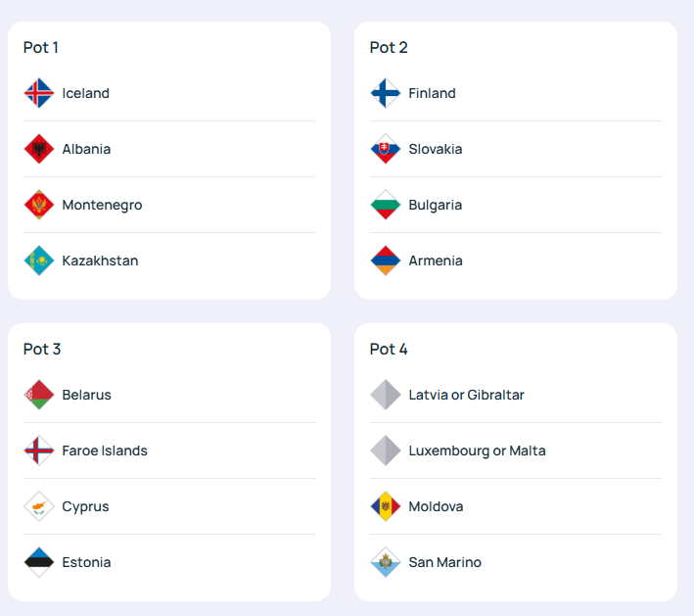
Task: Open the Cyprus team link
Action: click(85, 506)
